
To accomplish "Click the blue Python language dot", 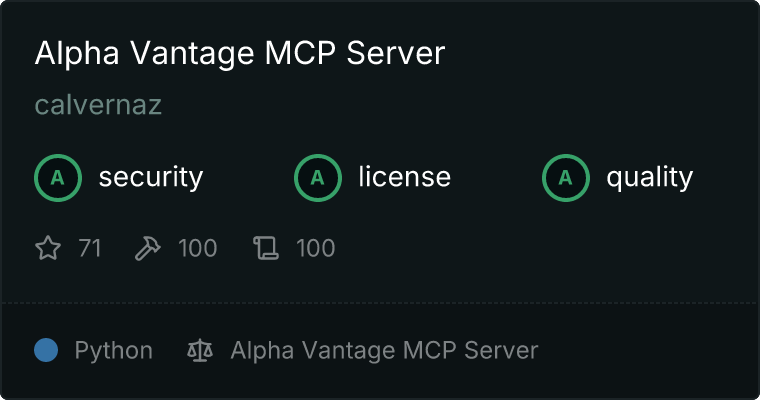I will [x=46, y=350].
